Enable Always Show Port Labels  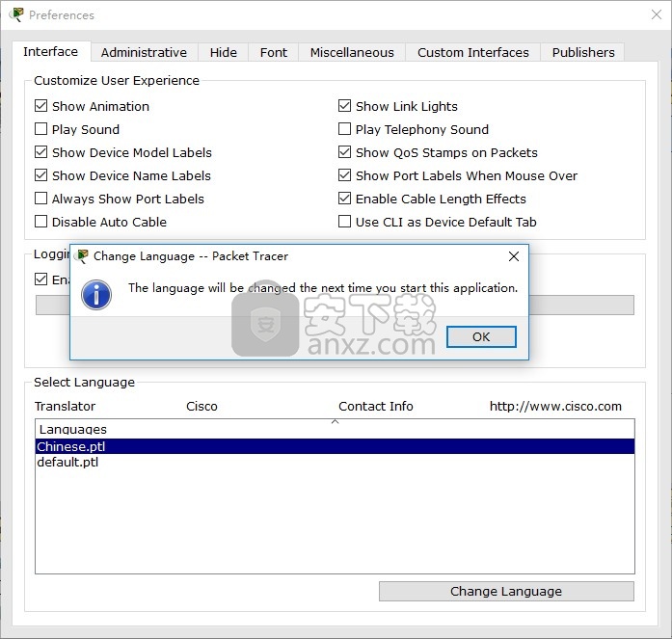coord(40,199)
